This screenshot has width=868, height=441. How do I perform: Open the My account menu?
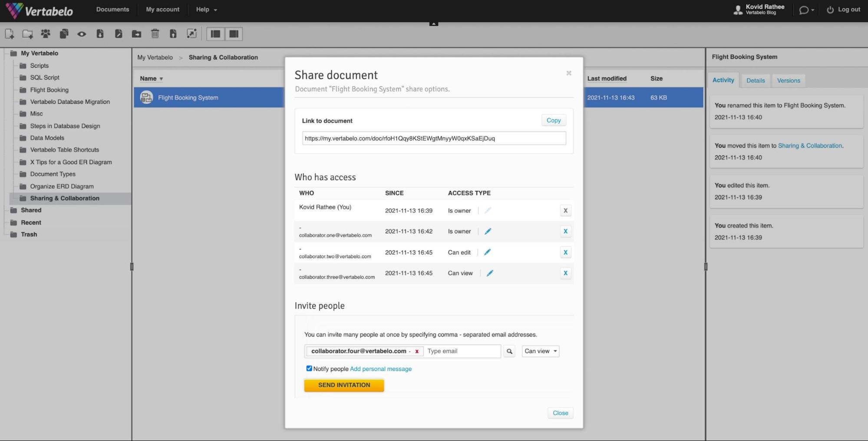coord(162,10)
